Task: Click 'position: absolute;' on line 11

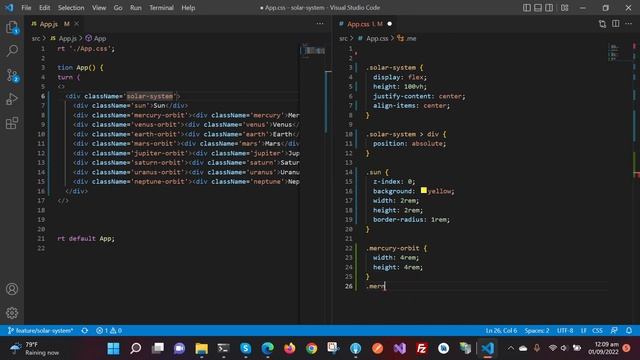Action: [409, 144]
